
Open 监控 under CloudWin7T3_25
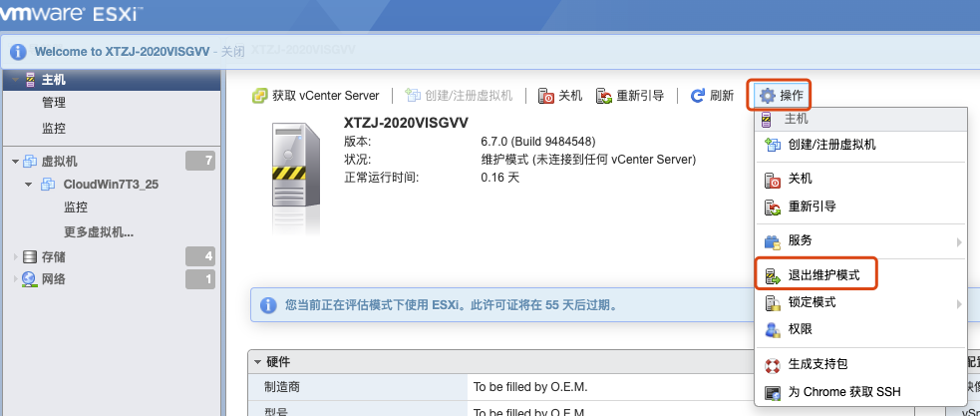point(76,208)
